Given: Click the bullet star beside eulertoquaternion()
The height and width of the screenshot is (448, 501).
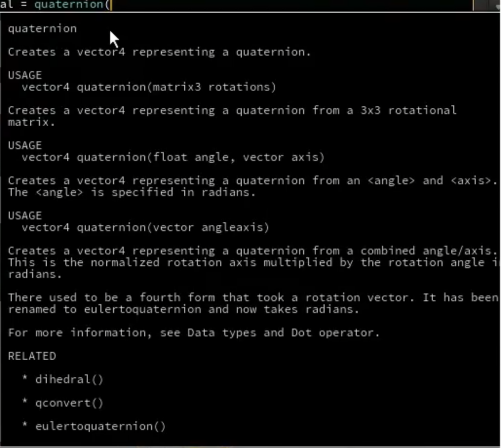Looking at the screenshot, I should coord(24,425).
